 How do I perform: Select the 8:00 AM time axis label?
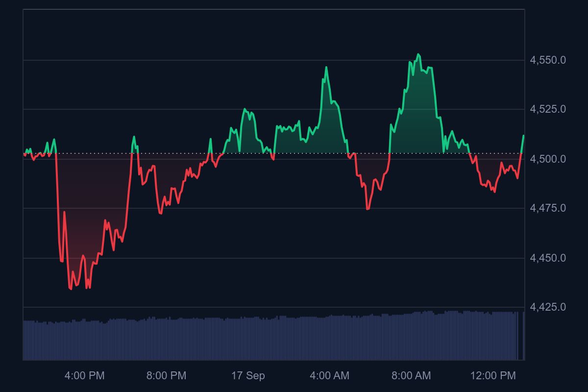[411, 376]
